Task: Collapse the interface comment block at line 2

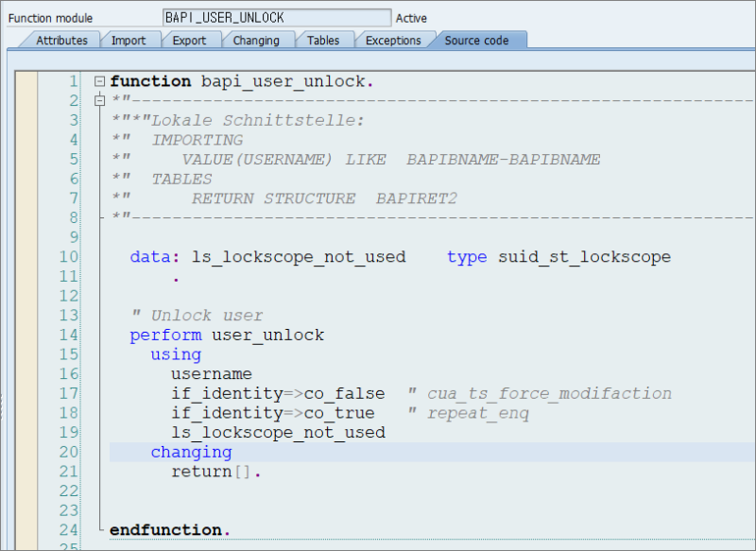Action: 98,99
